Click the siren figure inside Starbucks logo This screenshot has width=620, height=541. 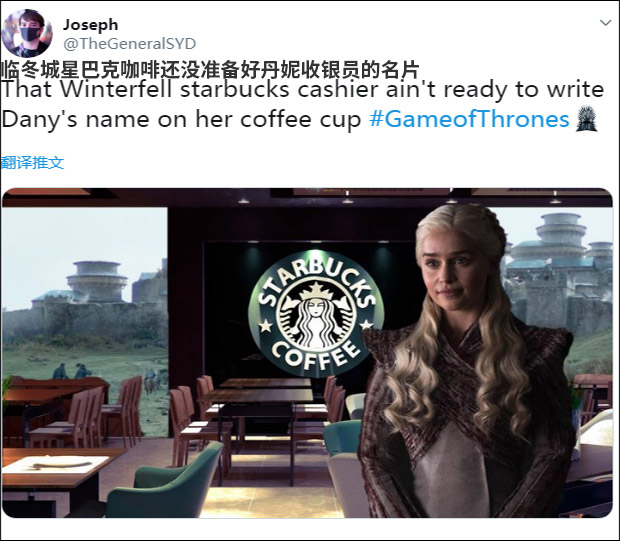[x=316, y=315]
